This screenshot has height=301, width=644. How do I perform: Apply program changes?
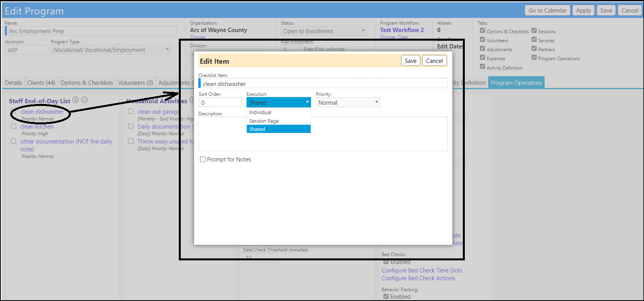click(x=583, y=11)
